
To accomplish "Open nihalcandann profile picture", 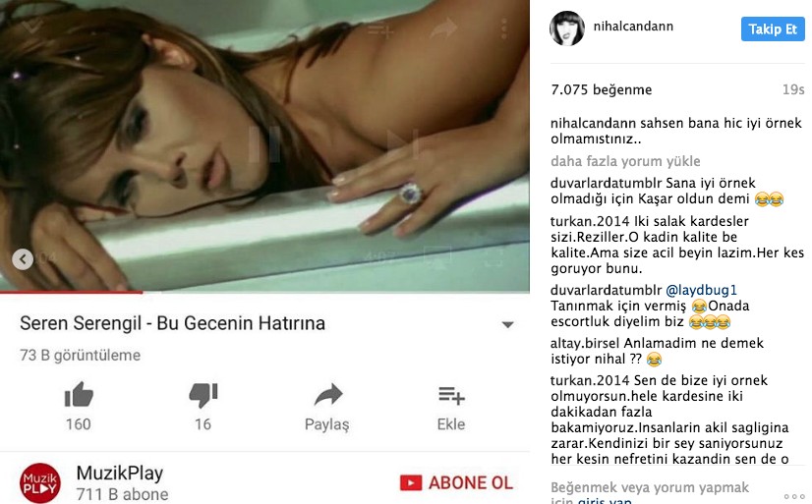I will click(x=567, y=28).
